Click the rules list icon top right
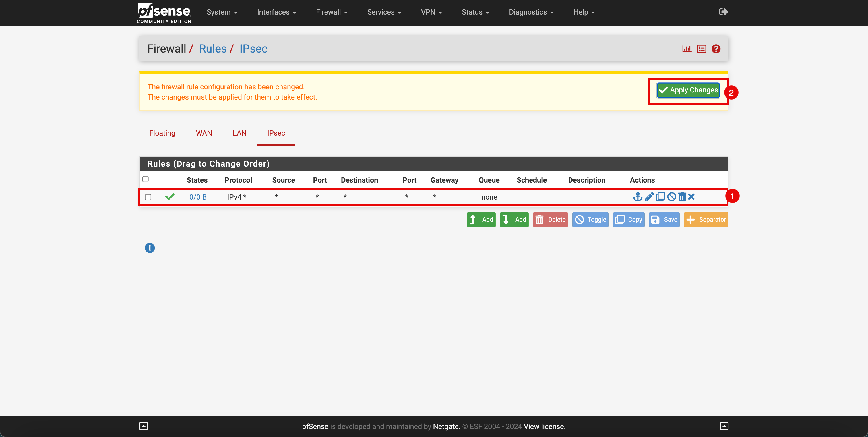 (702, 49)
